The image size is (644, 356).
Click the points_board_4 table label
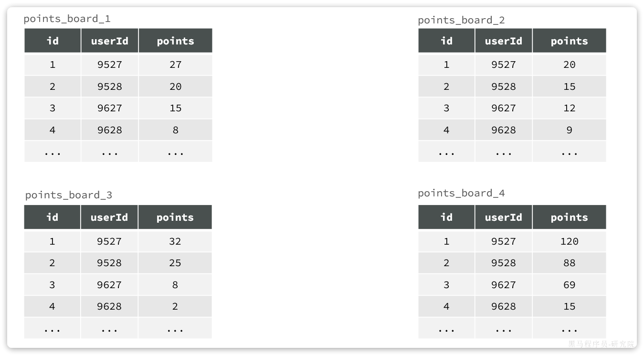point(461,193)
